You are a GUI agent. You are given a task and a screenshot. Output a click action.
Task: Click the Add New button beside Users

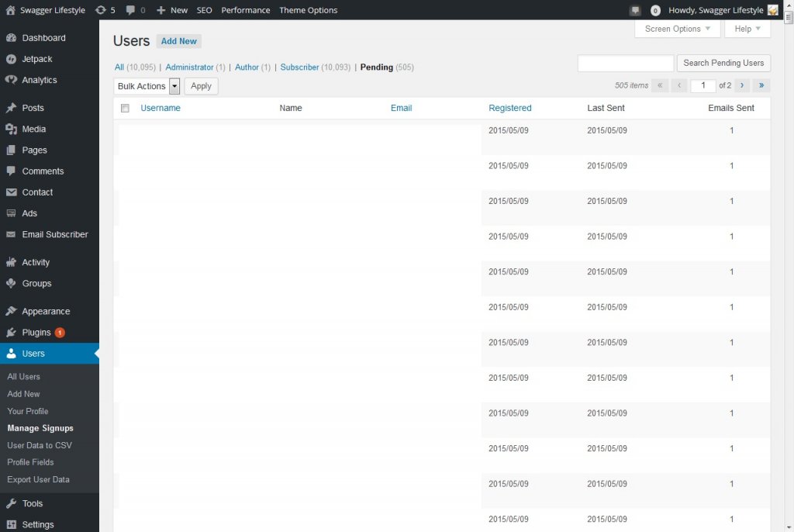pyautogui.click(x=179, y=41)
